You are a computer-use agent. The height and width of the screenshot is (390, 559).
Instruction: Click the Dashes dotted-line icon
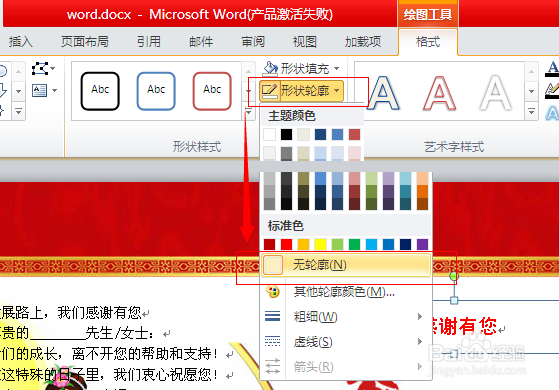tap(273, 341)
